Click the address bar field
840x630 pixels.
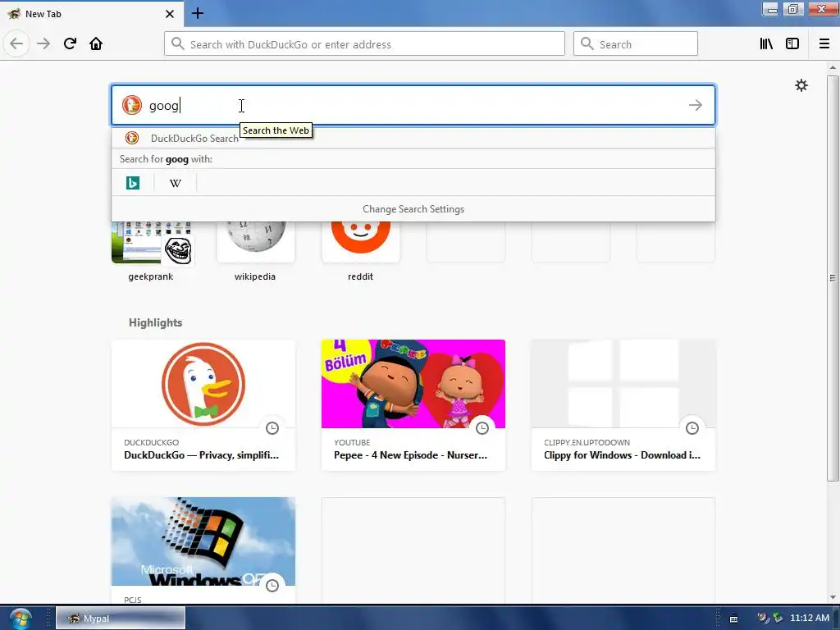pos(364,44)
